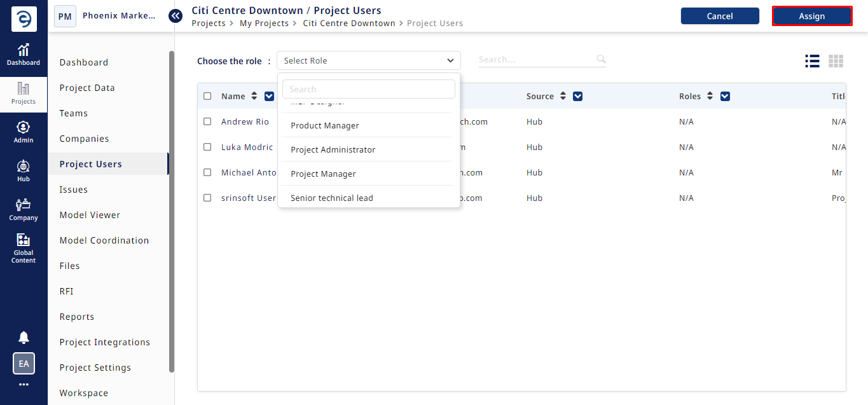Click the name Luka Modric
Screen dimensions: 868x405
point(247,147)
